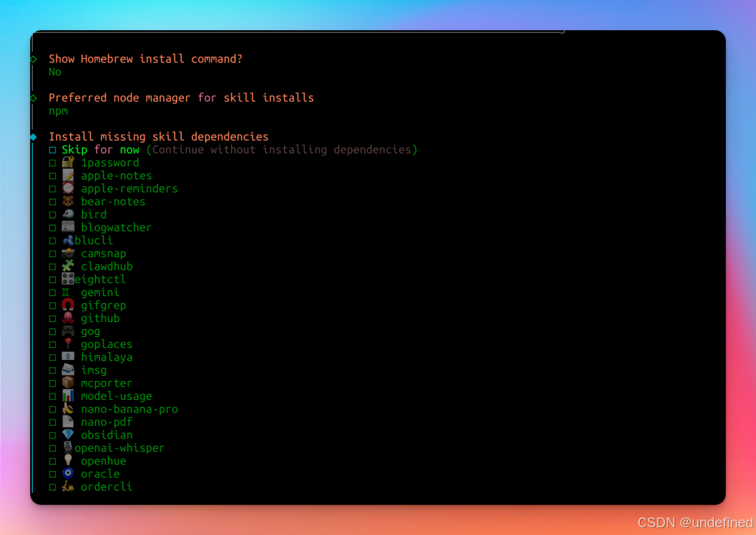Click the banana emoji beside nano-banana-pro

[x=68, y=409]
